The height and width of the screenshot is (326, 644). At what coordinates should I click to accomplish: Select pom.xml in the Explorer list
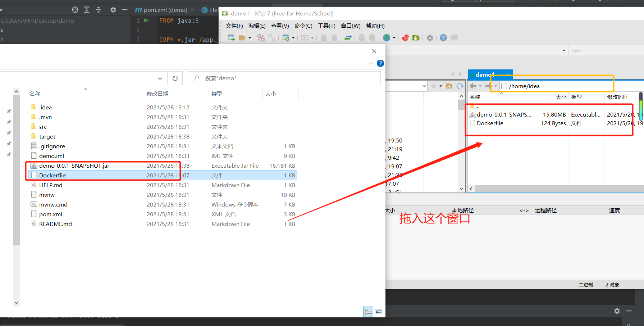[x=50, y=214]
